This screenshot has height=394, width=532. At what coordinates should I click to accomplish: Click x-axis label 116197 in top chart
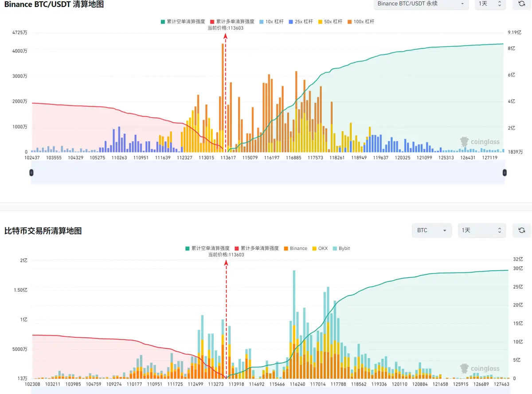[271, 158]
